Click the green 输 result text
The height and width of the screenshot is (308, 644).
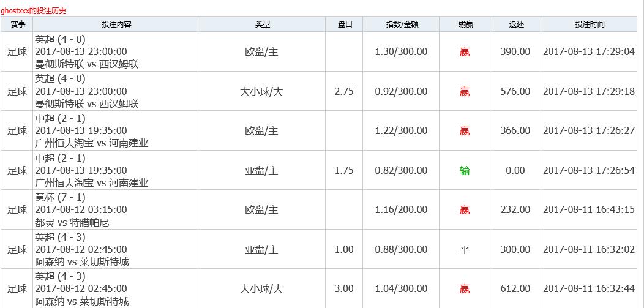click(x=465, y=170)
